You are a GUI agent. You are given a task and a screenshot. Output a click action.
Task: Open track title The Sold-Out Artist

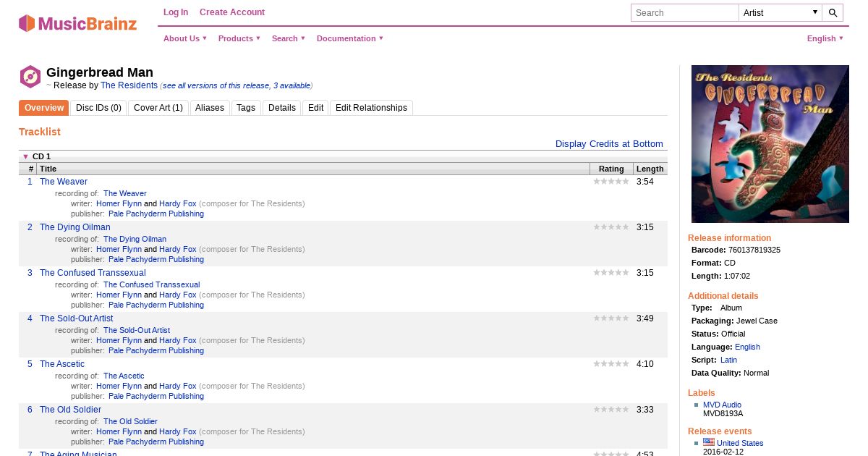click(77, 318)
